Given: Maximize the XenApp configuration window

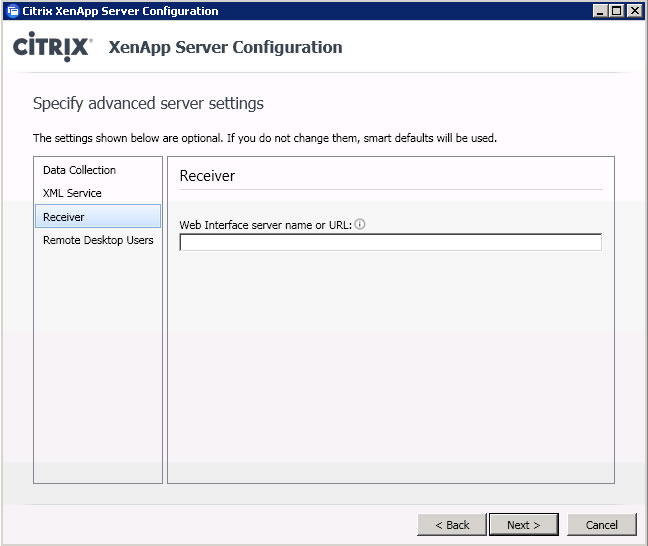Looking at the screenshot, I should pos(616,11).
